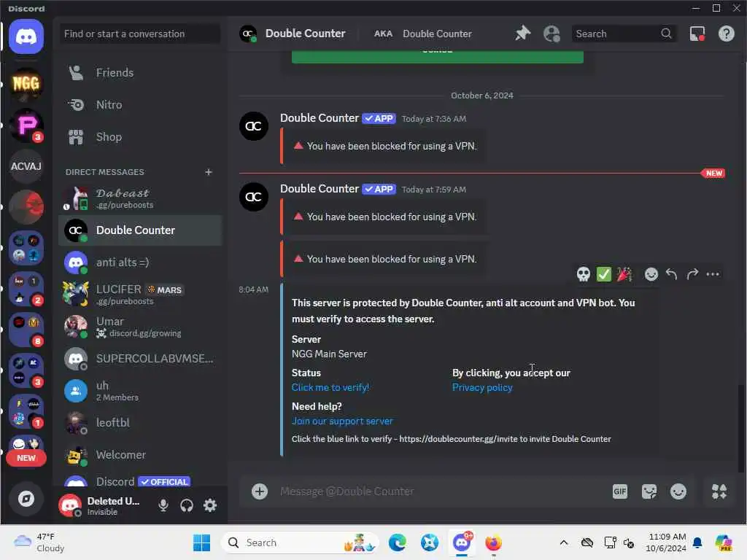Open the Shop page

(x=140, y=137)
